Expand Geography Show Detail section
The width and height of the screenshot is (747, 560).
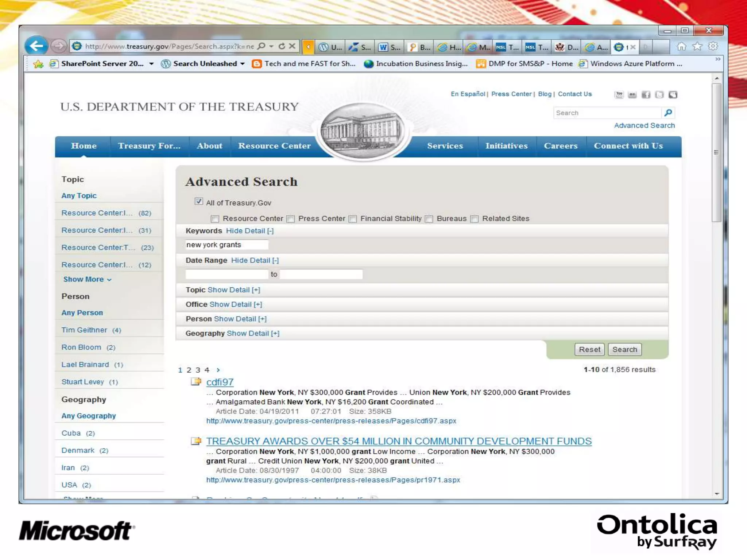pyautogui.click(x=253, y=333)
